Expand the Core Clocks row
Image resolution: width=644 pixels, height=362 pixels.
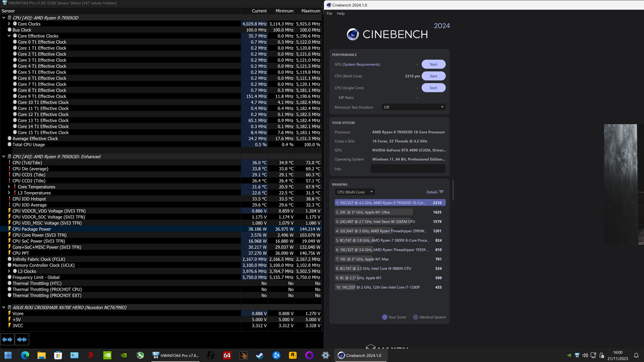(x=9, y=24)
